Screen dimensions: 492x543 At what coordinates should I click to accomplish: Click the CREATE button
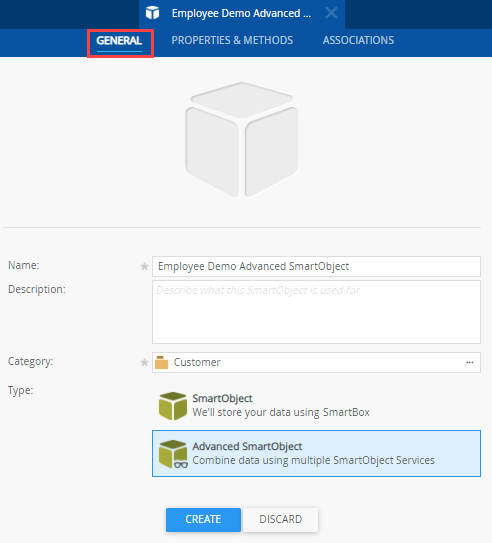coord(203,519)
